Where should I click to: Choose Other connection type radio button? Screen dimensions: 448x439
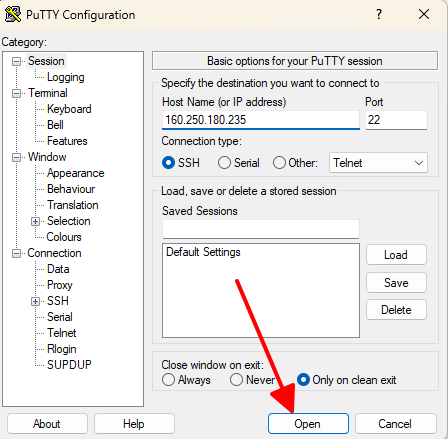tap(279, 163)
